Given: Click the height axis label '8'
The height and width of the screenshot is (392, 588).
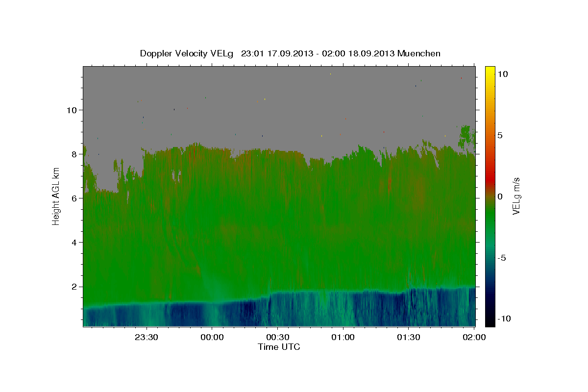Looking at the screenshot, I should pos(73,154).
